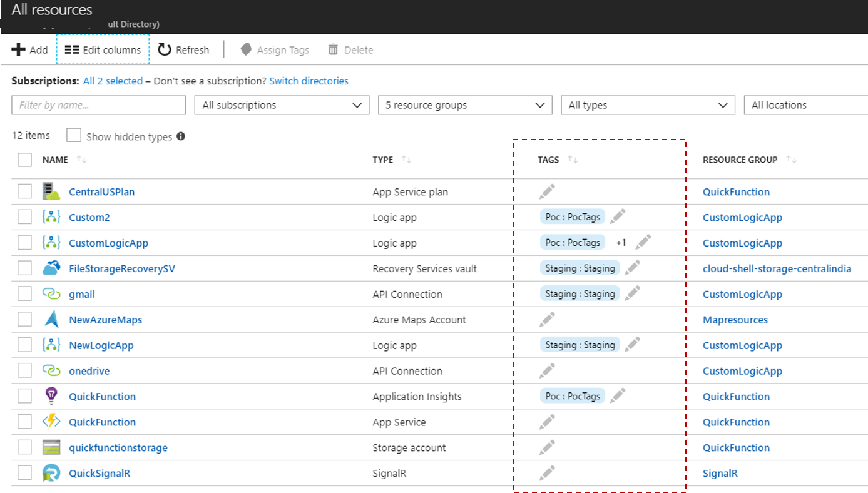
Task: Open the All types dropdown
Action: 648,105
